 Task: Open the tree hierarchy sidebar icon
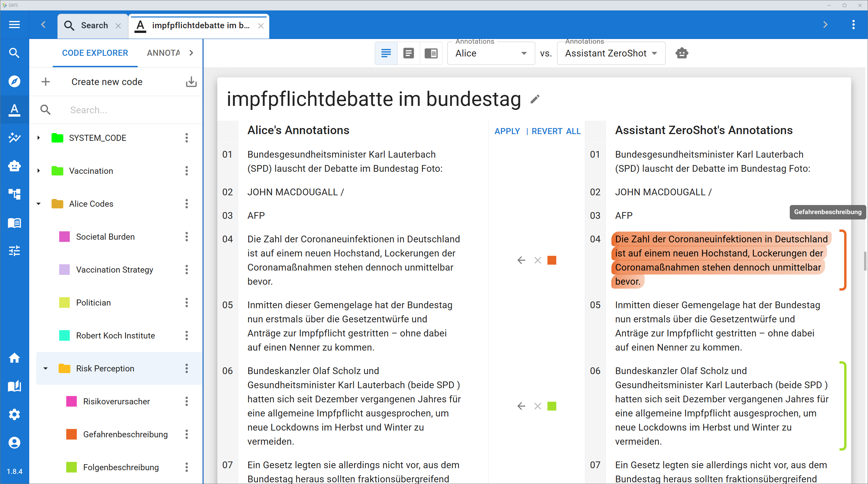pos(14,194)
